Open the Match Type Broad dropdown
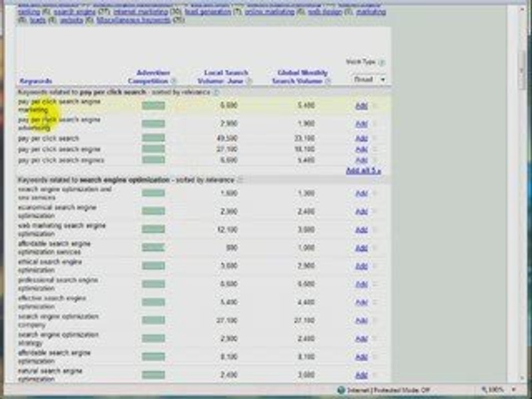The width and height of the screenshot is (532, 399). 369,79
